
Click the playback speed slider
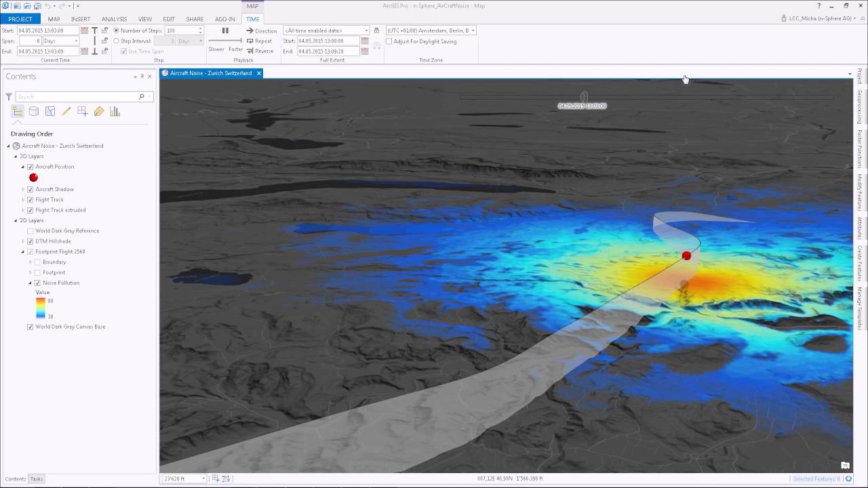click(225, 41)
